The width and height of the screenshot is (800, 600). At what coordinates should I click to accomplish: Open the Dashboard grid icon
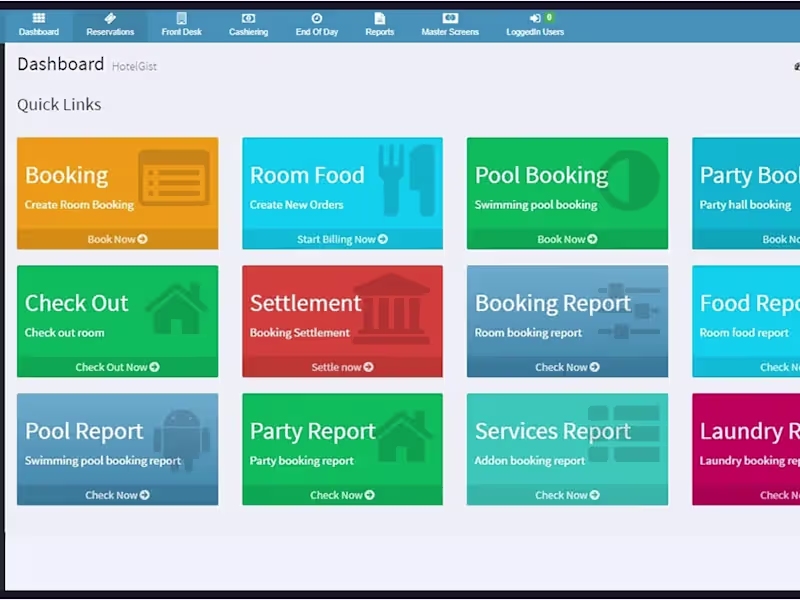39,18
